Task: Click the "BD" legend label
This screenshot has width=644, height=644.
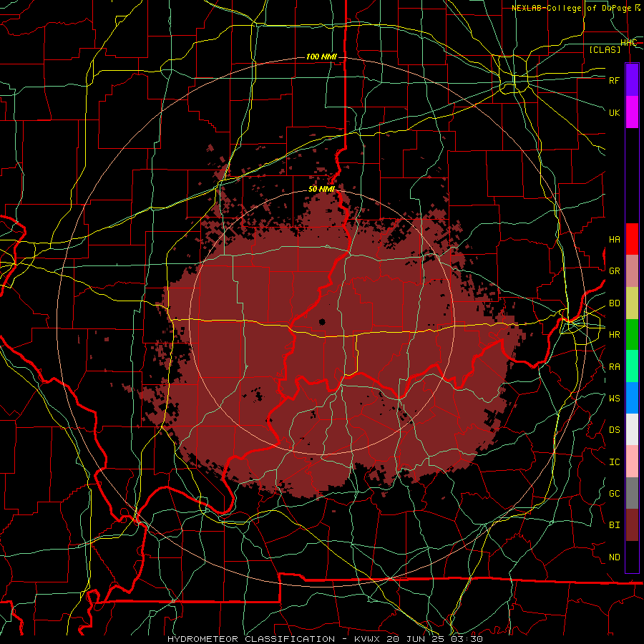Action: [x=614, y=303]
